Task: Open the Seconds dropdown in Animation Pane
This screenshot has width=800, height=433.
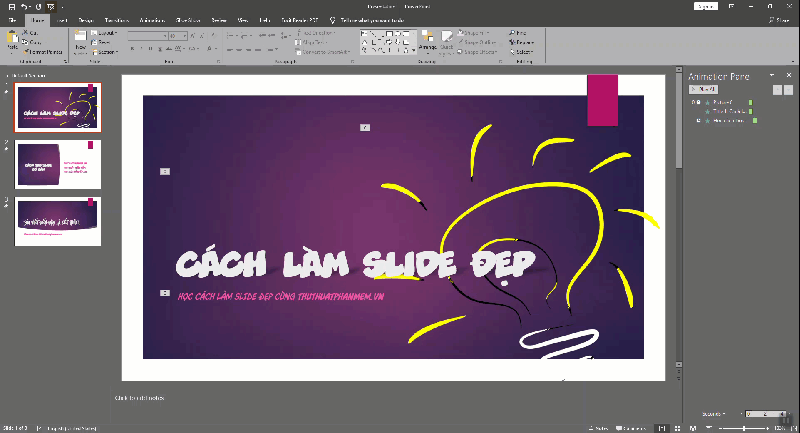Action: (713, 414)
